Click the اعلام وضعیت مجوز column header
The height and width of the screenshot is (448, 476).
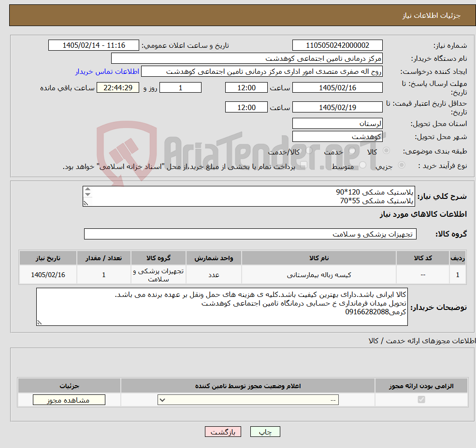[248, 386]
